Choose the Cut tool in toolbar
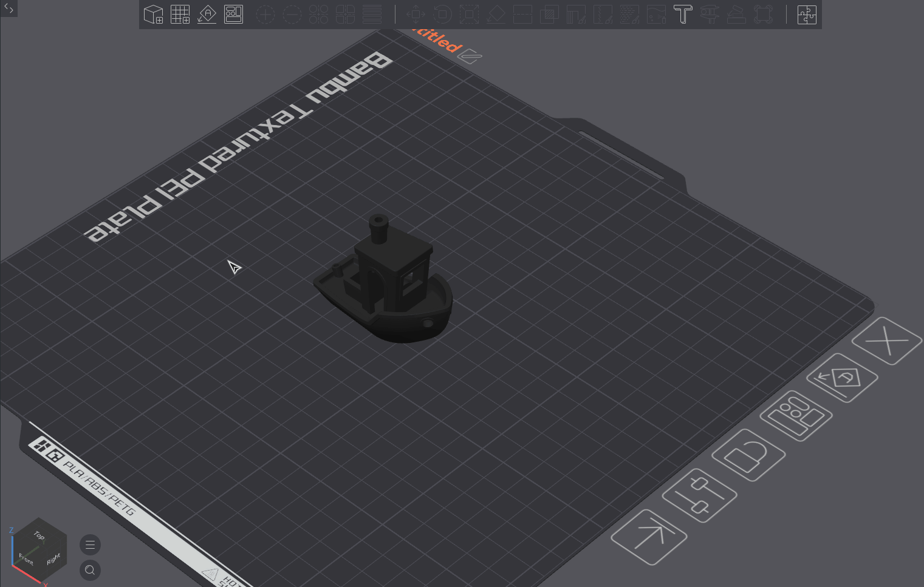Viewport: 924px width, 587px height. click(x=522, y=14)
